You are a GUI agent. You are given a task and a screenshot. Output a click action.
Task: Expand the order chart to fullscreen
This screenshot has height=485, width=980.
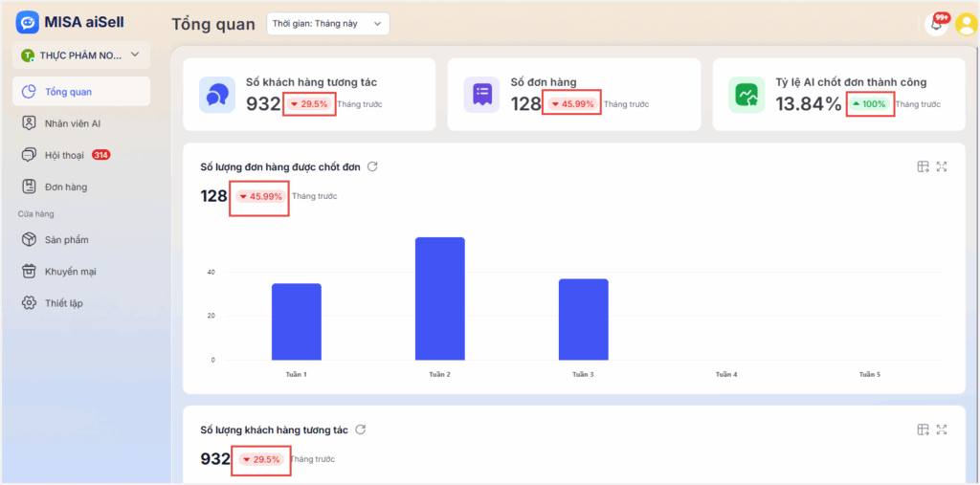(x=942, y=166)
